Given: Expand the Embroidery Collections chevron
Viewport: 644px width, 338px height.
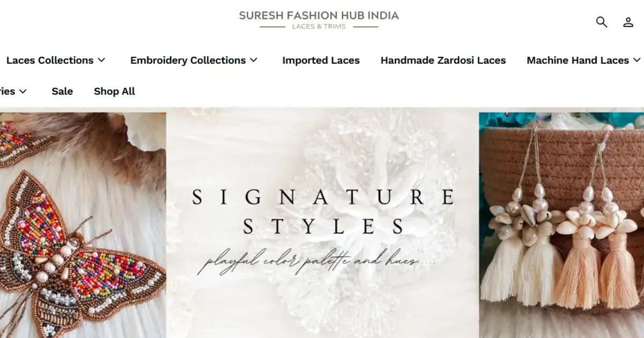Looking at the screenshot, I should click(254, 60).
